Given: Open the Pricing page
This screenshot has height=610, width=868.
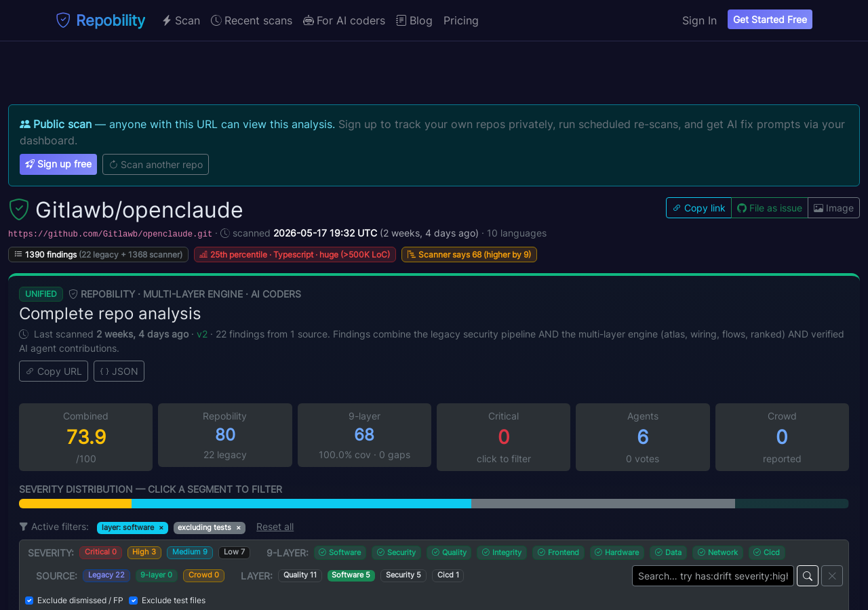Looking at the screenshot, I should [461, 20].
